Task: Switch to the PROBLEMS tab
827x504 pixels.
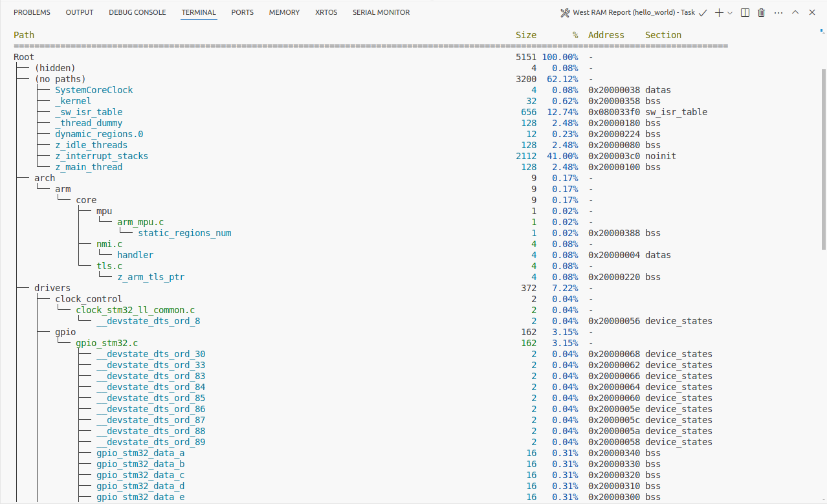Action: (x=32, y=12)
